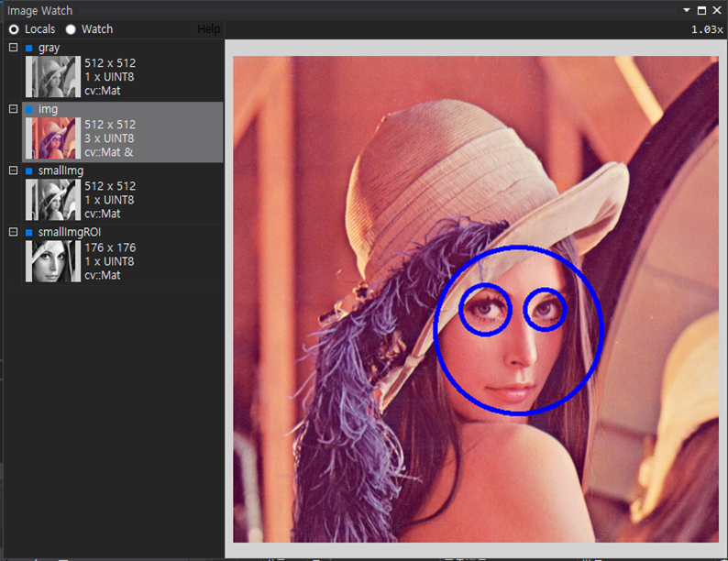Click the blue square icon beside smallImg
Viewport: 728px width, 561px height.
(x=28, y=171)
